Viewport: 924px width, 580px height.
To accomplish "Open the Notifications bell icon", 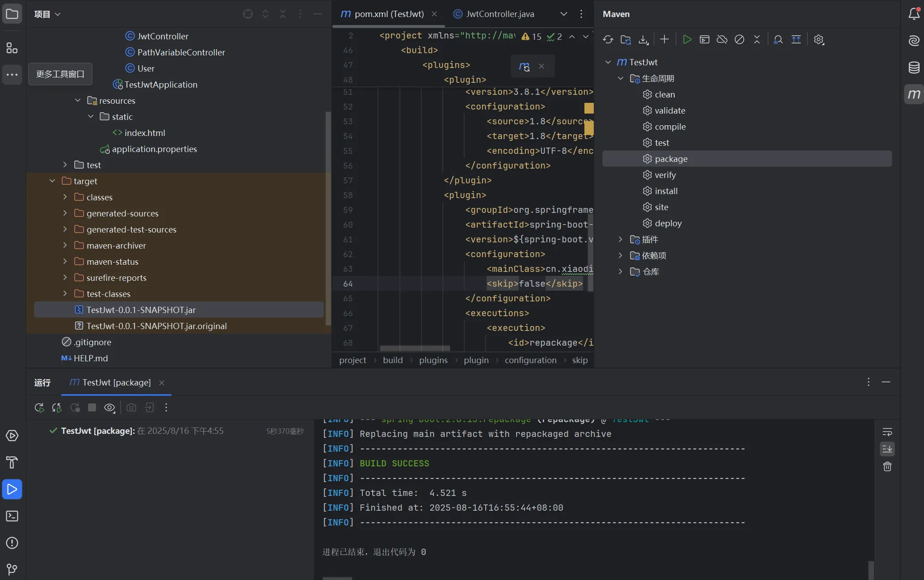I will coord(914,14).
